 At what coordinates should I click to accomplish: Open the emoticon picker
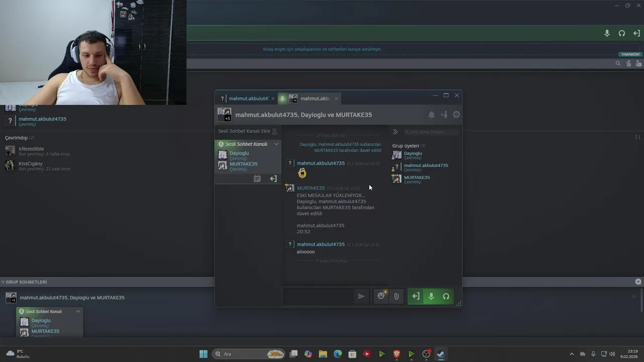(381, 296)
